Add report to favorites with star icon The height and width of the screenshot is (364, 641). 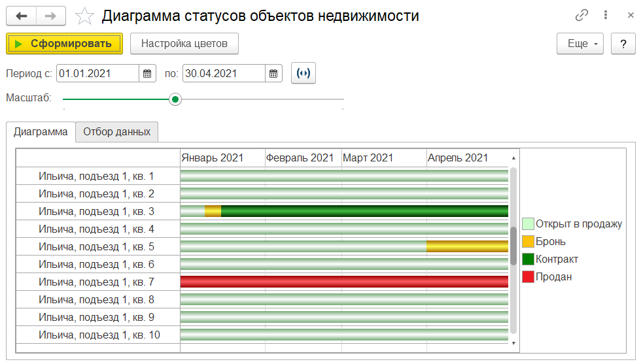pos(85,16)
